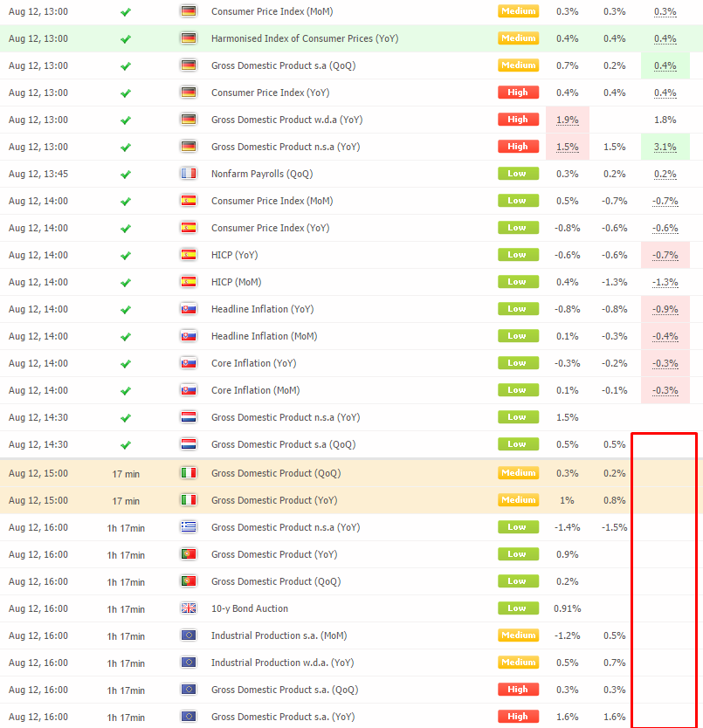Viewport: 703px width, 728px height.
Task: Click Medium badge for Industrial Production w.d.a. (YoY)
Action: point(518,663)
